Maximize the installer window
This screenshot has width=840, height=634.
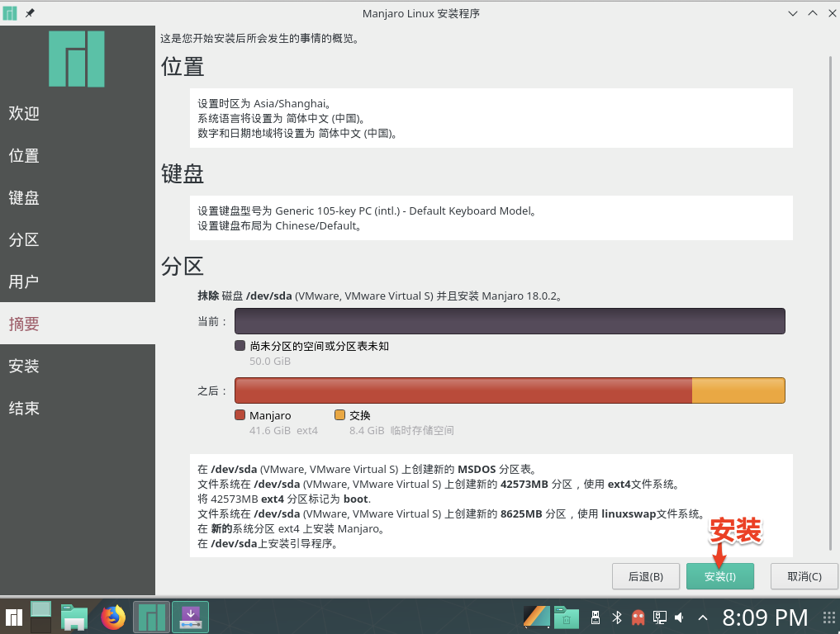click(813, 13)
